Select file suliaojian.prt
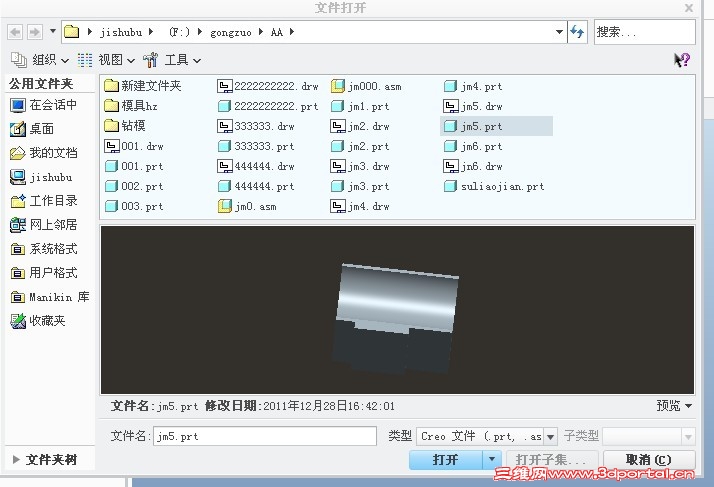 point(494,186)
